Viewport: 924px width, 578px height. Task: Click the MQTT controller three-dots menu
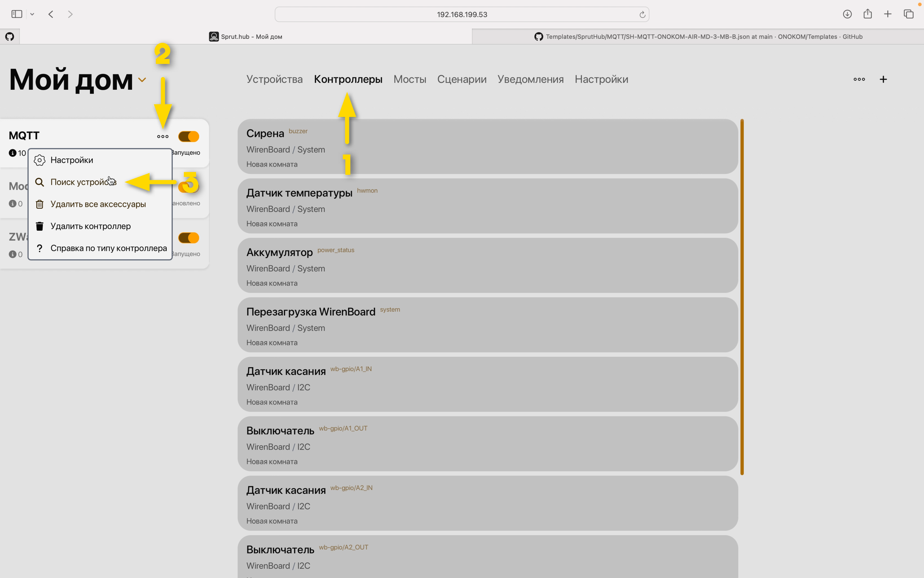[163, 136]
